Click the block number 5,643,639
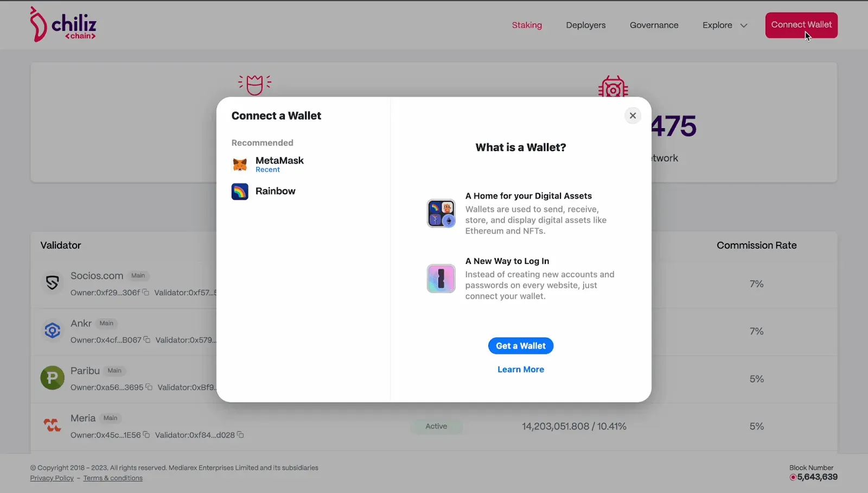The image size is (868, 493). tap(818, 477)
